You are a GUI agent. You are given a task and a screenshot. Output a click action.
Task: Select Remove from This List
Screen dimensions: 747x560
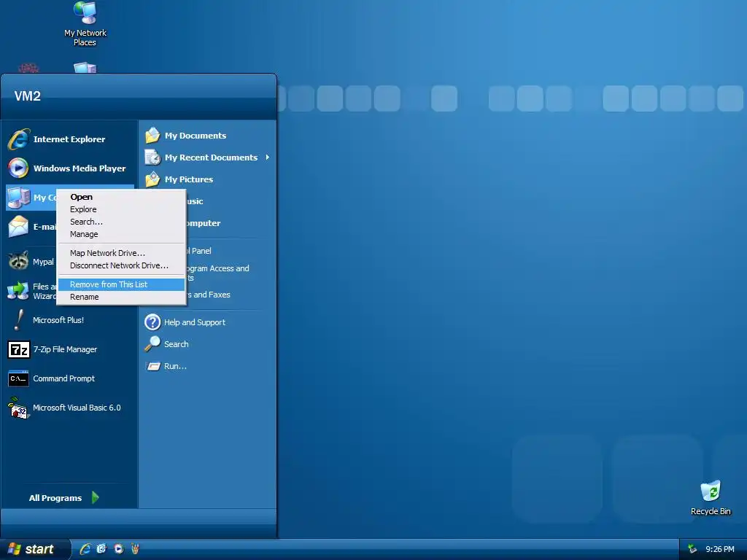tap(121, 285)
